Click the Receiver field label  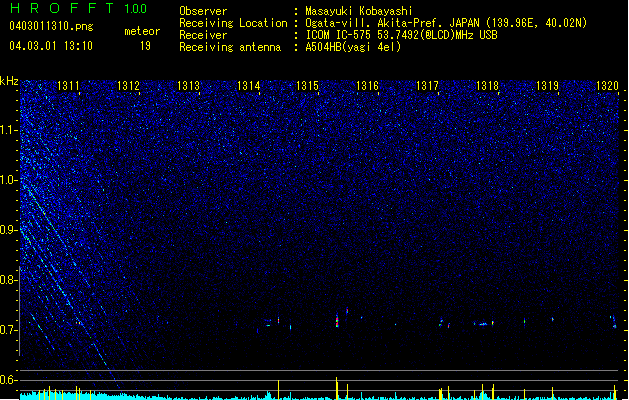click(x=203, y=35)
